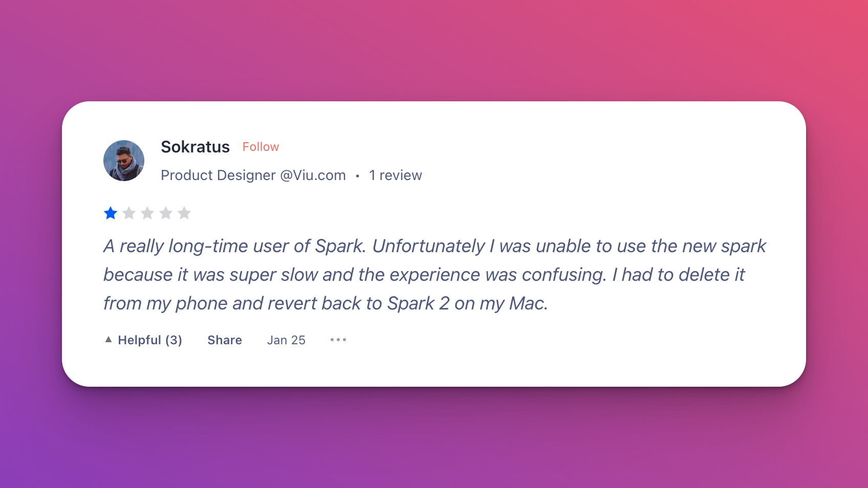Follow the reviewer Sokratus
The image size is (868, 488).
tap(261, 147)
